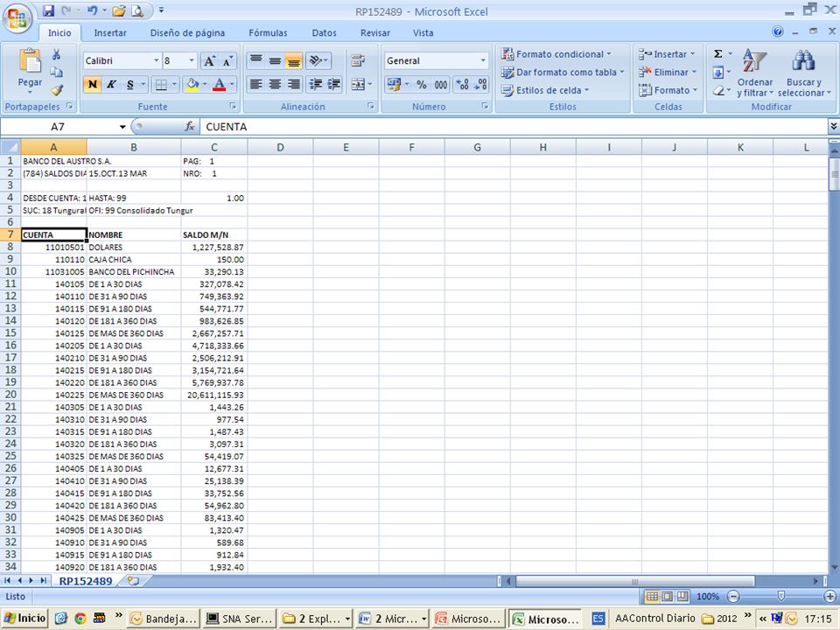Activate the format painter brush
This screenshot has width=840, height=630.
56,90
